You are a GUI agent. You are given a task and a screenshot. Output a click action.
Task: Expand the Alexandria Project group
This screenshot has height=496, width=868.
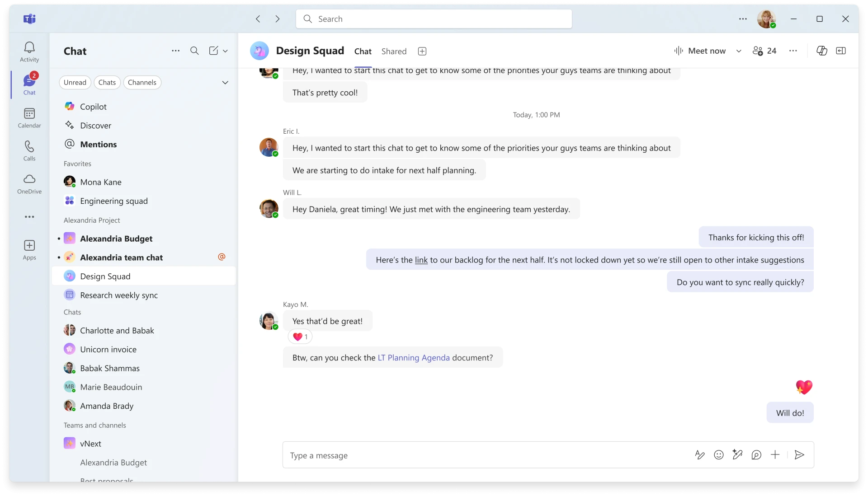92,219
